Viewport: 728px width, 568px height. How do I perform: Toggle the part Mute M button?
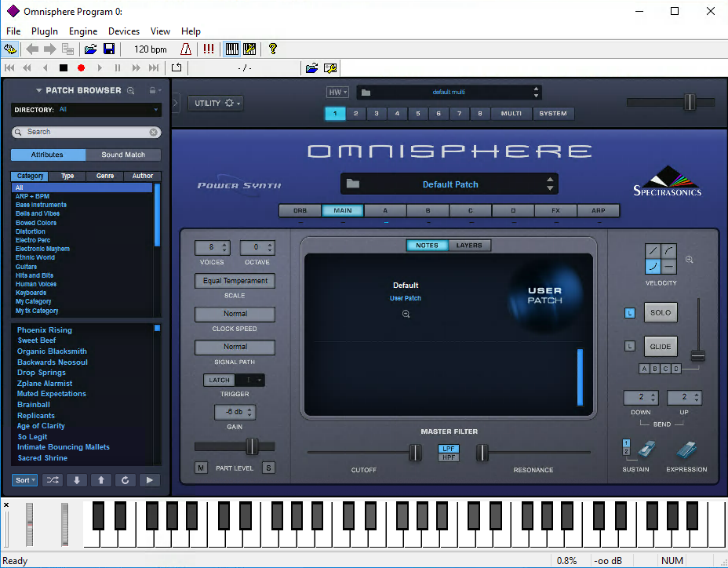click(201, 468)
